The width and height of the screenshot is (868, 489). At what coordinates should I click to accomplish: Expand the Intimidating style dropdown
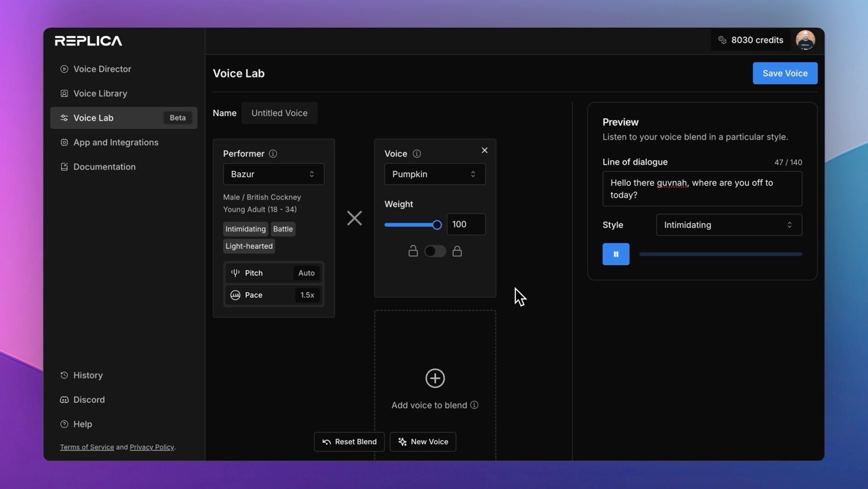[x=729, y=225]
